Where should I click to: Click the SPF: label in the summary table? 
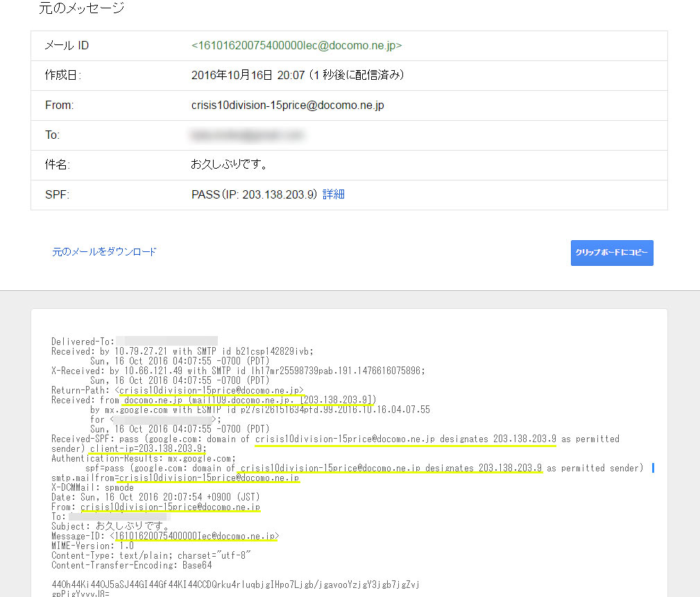(x=57, y=194)
